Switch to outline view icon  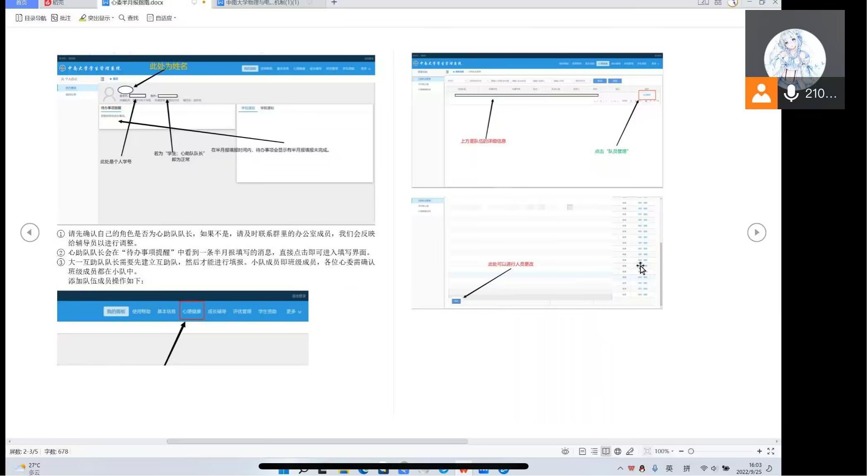point(595,452)
